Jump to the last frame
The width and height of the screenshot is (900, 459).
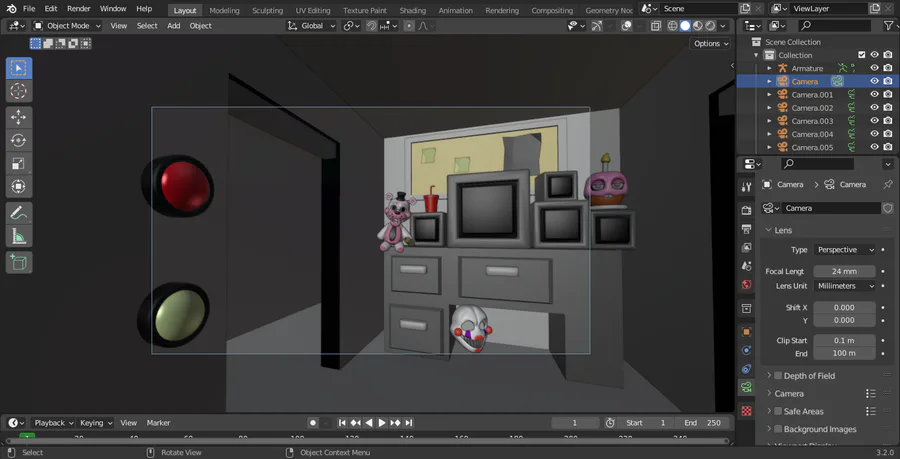409,423
